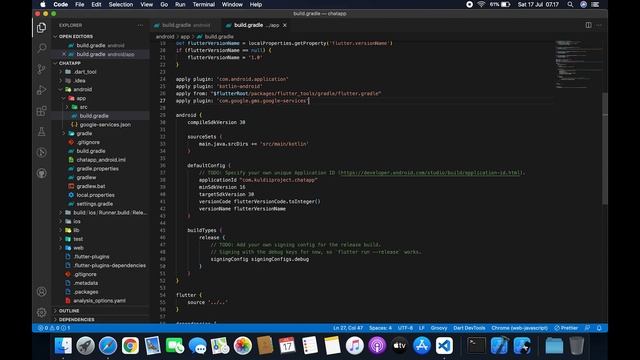This screenshot has height=360, width=640.
Task: Open Visual Studio Code from the Dock
Action: pos(444,346)
